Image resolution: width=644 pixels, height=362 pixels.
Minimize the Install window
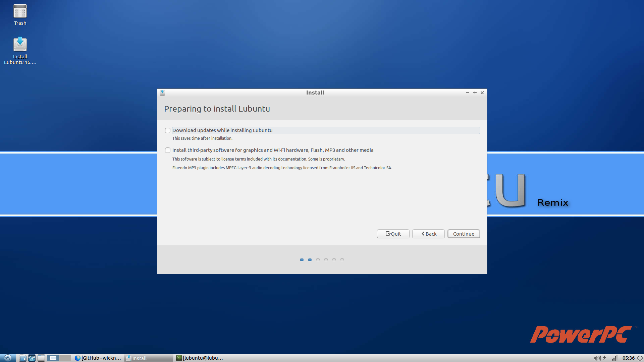coord(467,93)
